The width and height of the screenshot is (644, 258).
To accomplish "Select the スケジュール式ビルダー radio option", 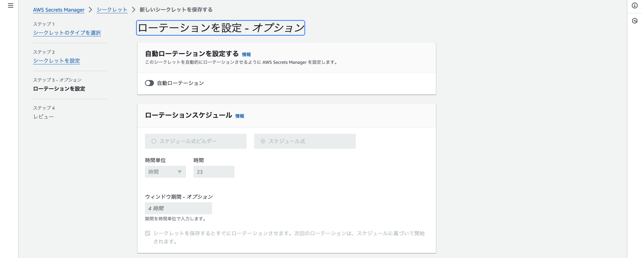I will coord(154,141).
